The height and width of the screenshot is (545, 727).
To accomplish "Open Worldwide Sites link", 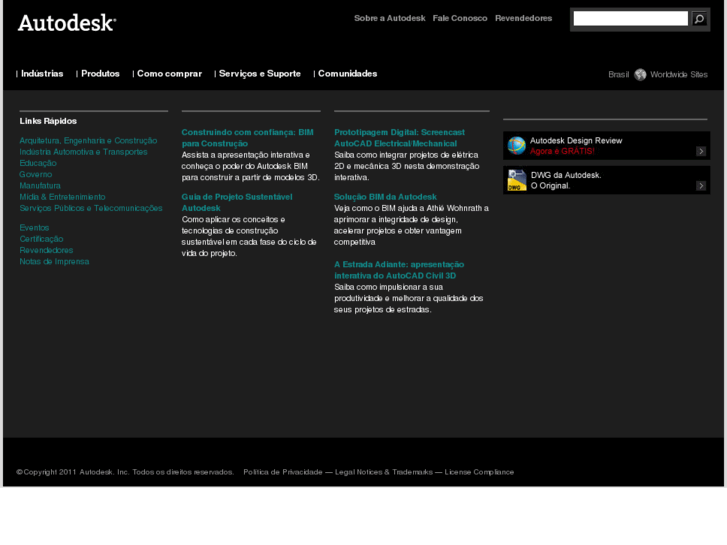I will click(679, 75).
